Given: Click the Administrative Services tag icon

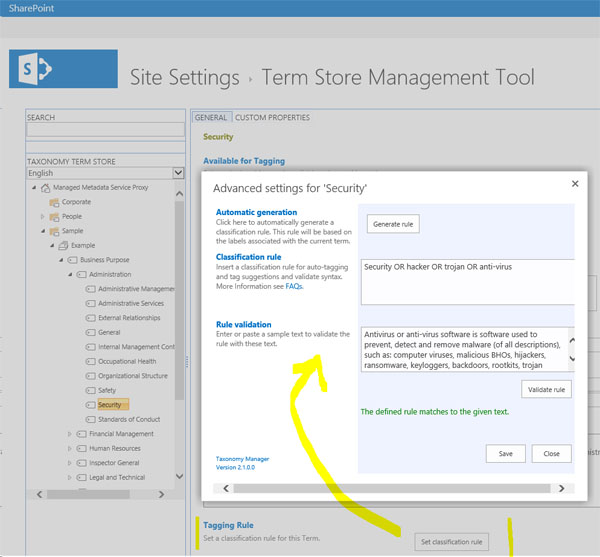Looking at the screenshot, I should click(90, 303).
